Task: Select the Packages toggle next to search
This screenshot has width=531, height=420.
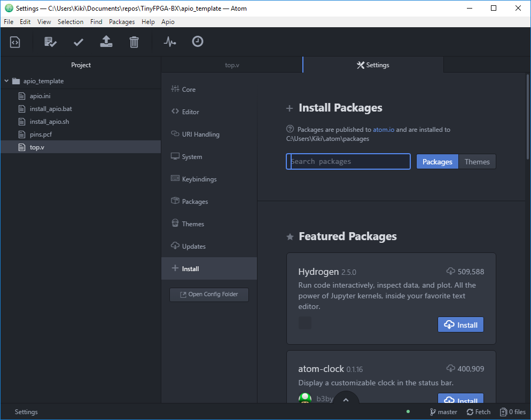Action: [437, 162]
